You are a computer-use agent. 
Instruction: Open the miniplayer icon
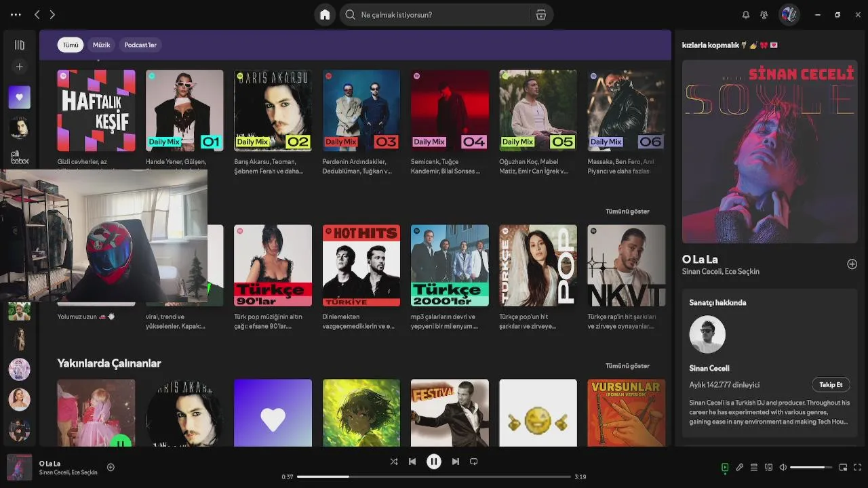pyautogui.click(x=844, y=468)
